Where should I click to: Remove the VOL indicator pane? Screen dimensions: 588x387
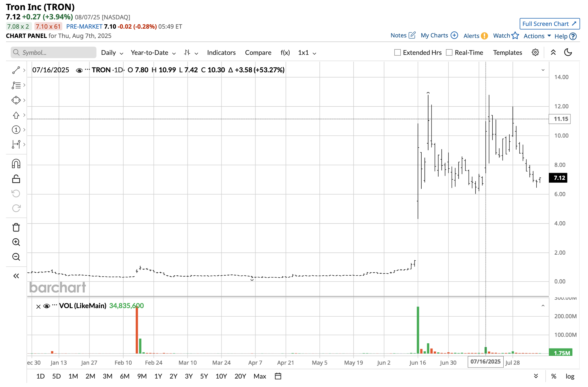39,306
